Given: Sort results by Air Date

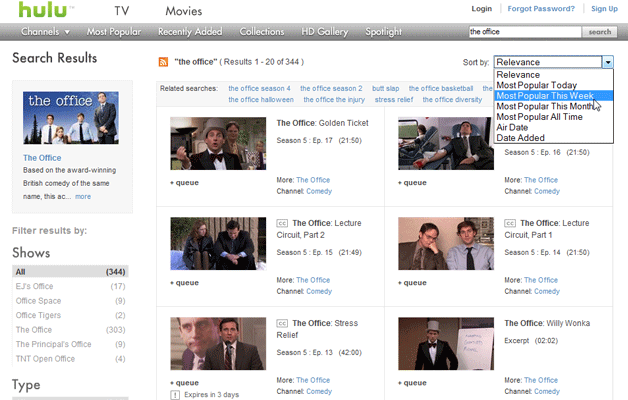Looking at the screenshot, I should coord(512,127).
